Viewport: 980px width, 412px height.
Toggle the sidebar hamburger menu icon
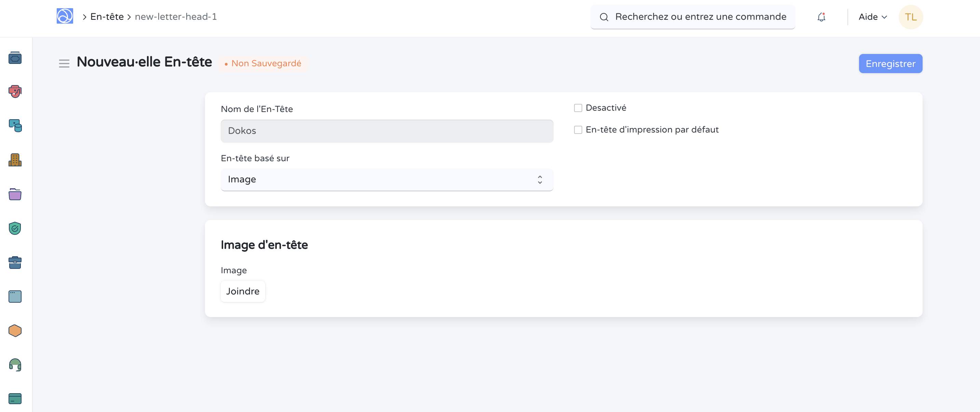[64, 64]
